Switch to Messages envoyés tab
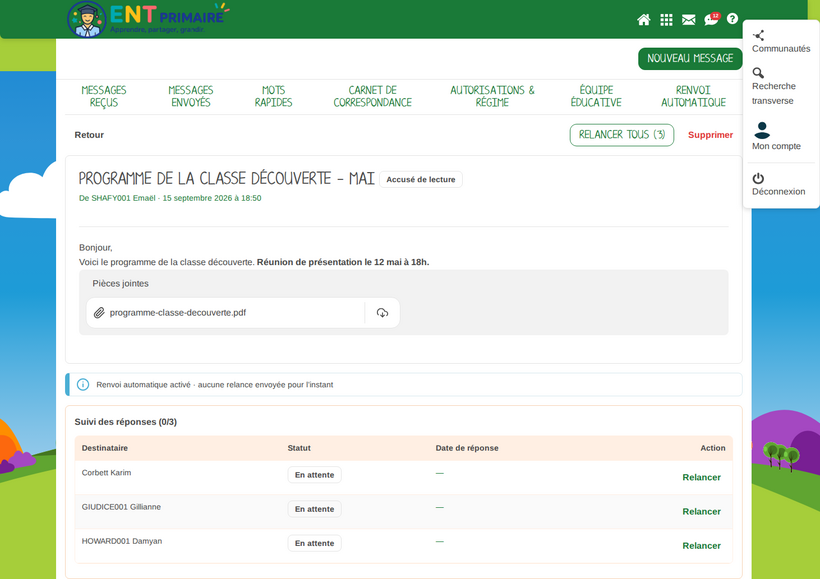The image size is (820, 579). 191,96
